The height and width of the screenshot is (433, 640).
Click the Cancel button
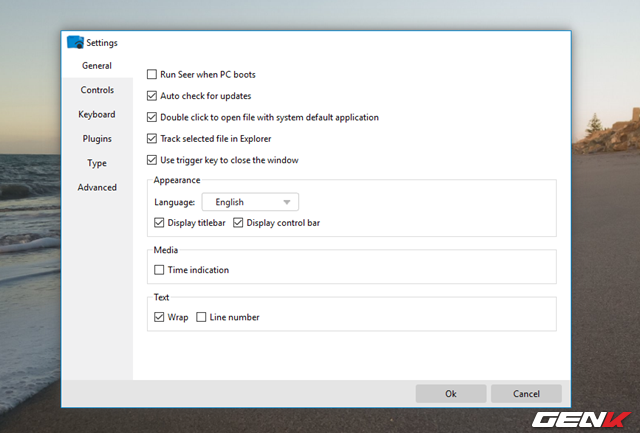click(526, 394)
